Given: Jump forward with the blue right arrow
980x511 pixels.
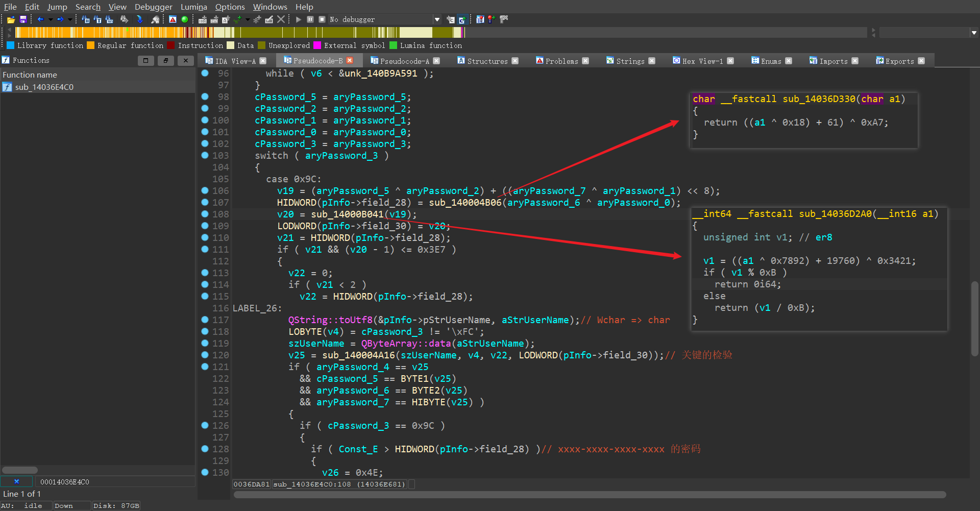Looking at the screenshot, I should coord(60,19).
